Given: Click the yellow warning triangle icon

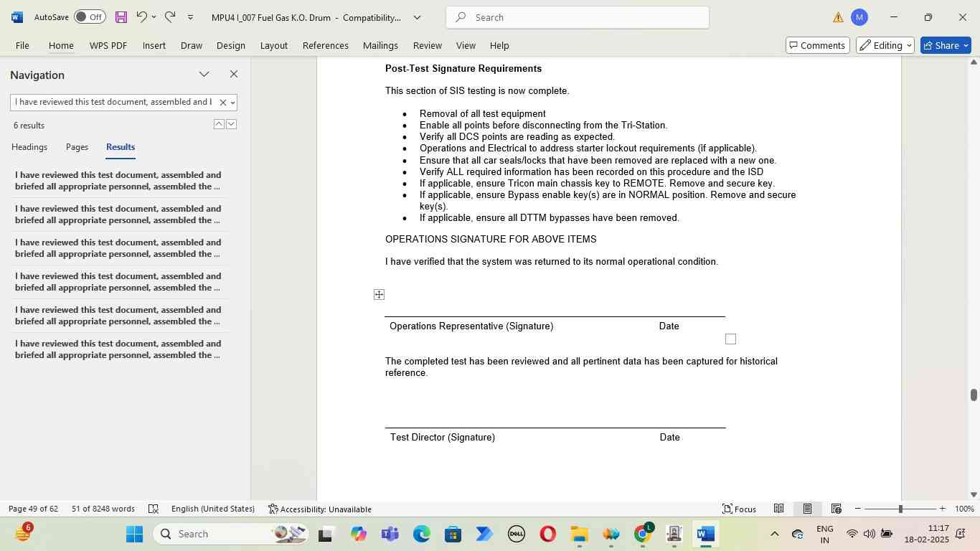Looking at the screenshot, I should click(x=838, y=17).
